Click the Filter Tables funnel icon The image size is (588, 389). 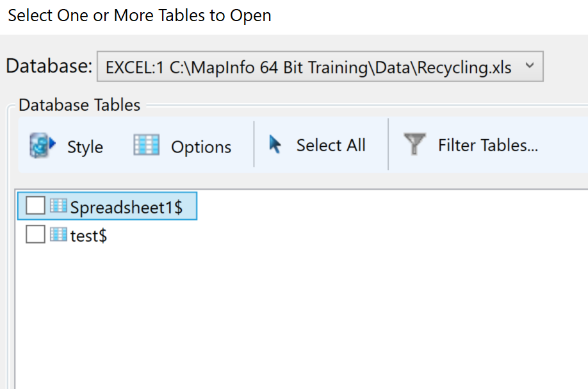[414, 144]
